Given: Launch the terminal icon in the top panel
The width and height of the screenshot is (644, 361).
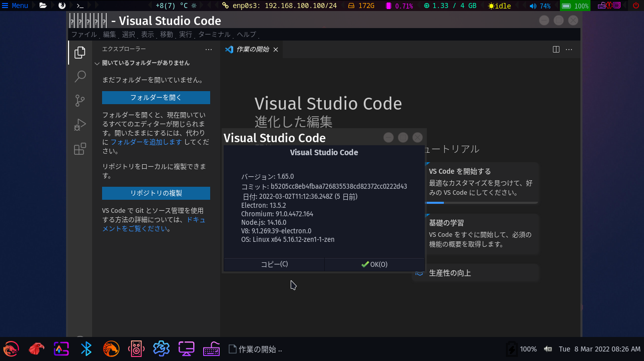Looking at the screenshot, I should [x=80, y=6].
